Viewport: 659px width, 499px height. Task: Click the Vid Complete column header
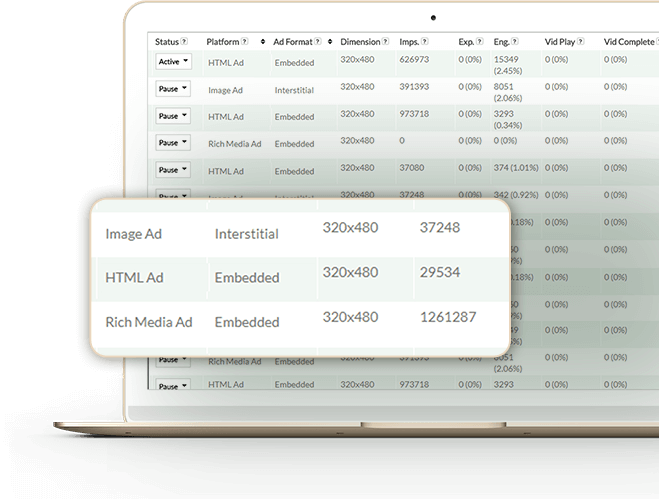(629, 42)
